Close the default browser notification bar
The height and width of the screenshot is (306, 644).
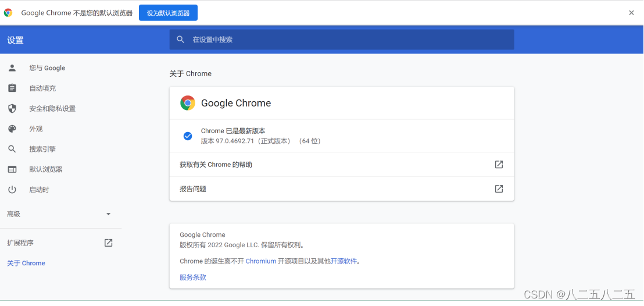click(631, 13)
